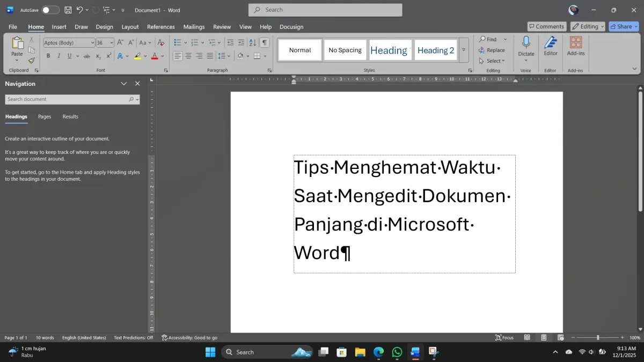Toggle Align Left paragraph button
This screenshot has height=362, width=644.
pos(178,56)
